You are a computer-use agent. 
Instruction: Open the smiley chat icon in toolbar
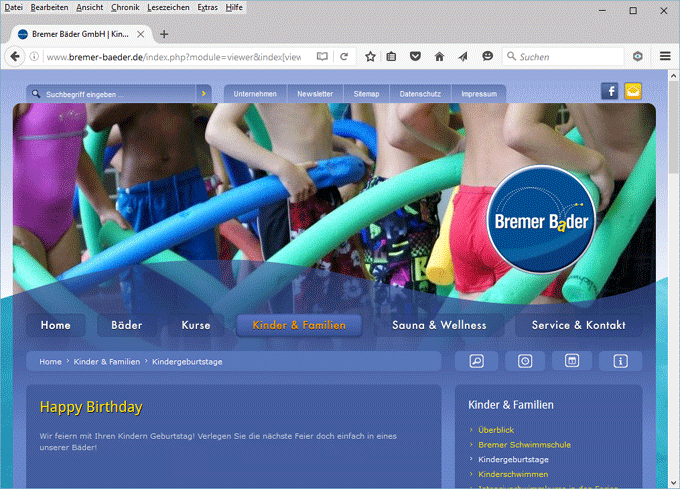tap(487, 56)
